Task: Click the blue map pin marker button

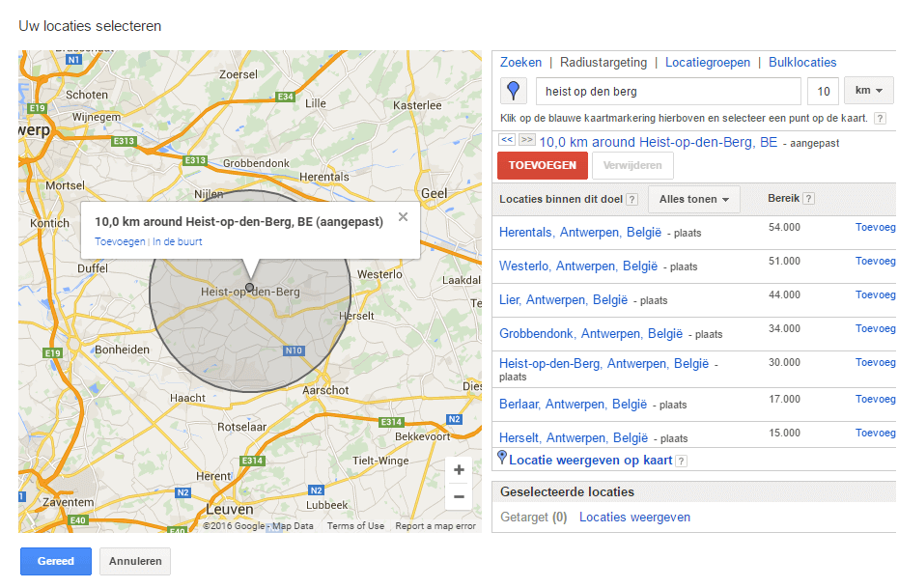Action: (514, 92)
